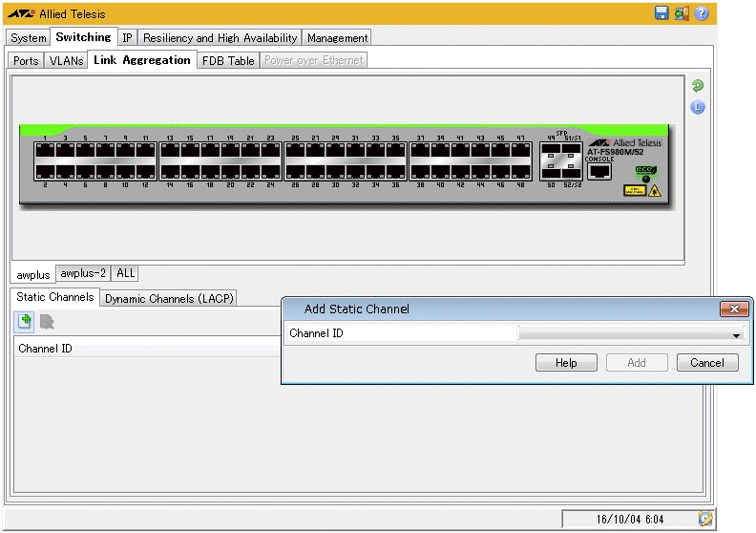
Task: Click the green refresh icon
Action: pyautogui.click(x=698, y=86)
